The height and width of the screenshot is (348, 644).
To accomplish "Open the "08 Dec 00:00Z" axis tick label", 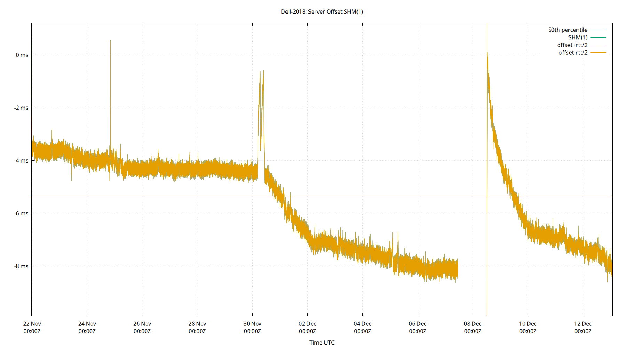I will click(472, 327).
